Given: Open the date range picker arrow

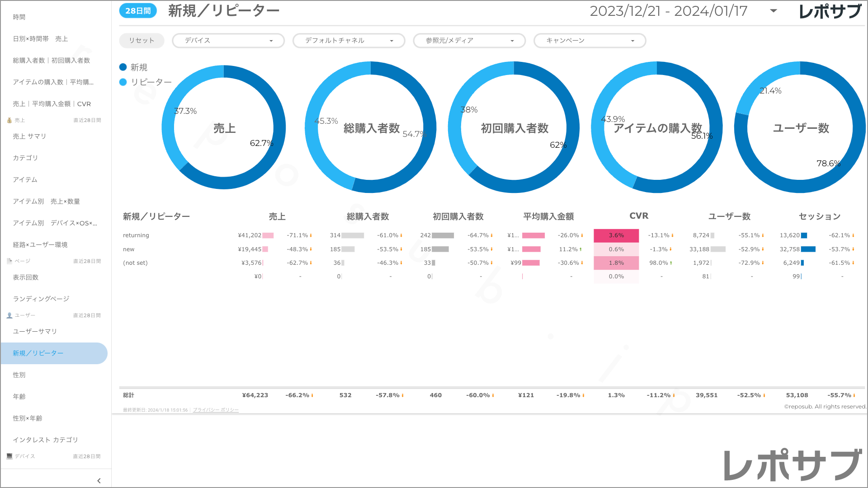Looking at the screenshot, I should 774,11.
